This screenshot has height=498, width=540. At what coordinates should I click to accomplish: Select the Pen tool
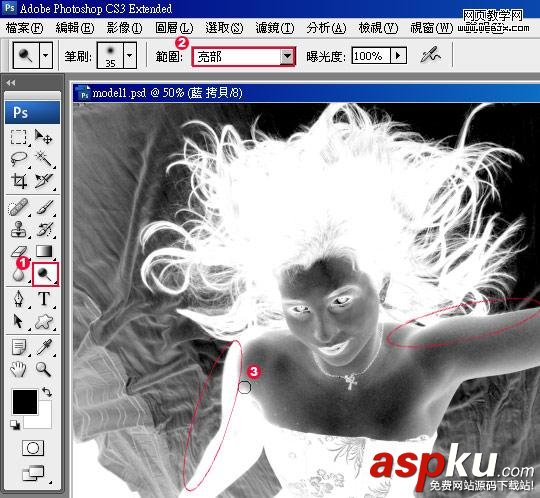coord(19,299)
